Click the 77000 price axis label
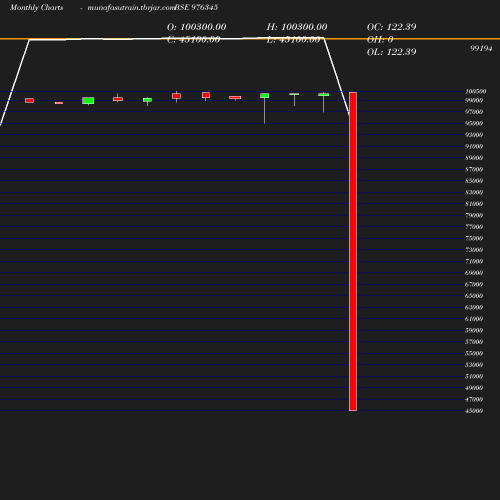 (x=474, y=227)
